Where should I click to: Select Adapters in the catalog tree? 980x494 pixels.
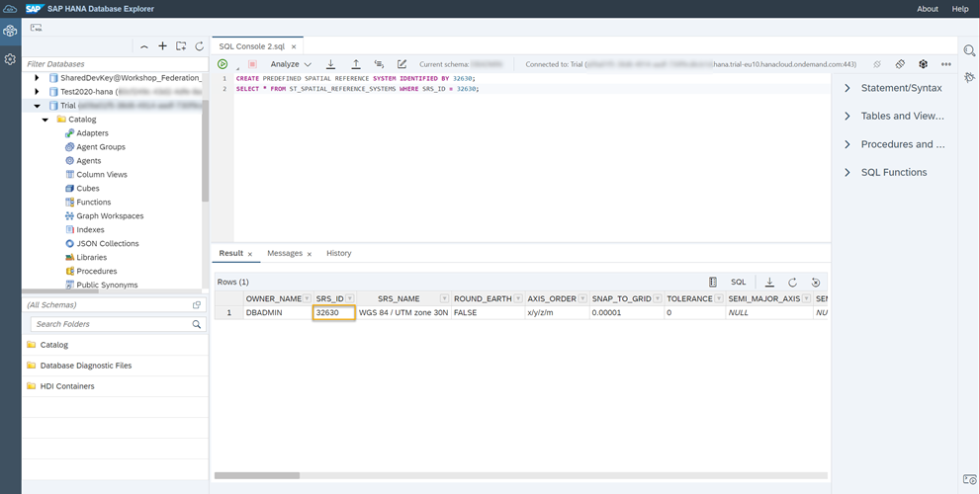tap(92, 133)
